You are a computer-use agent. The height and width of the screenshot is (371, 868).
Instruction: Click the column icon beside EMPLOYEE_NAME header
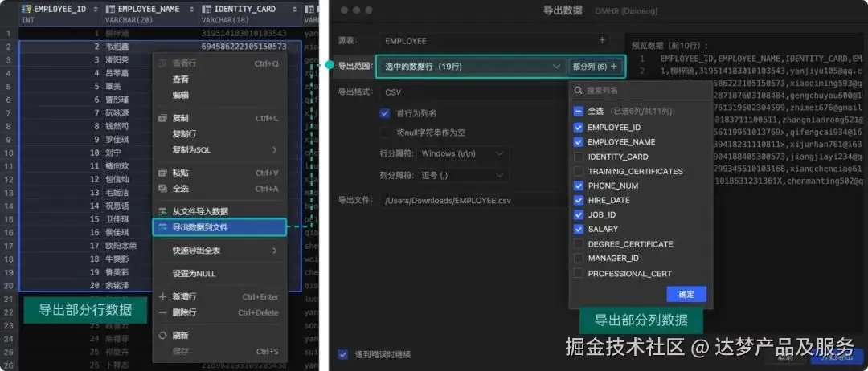tap(110, 10)
